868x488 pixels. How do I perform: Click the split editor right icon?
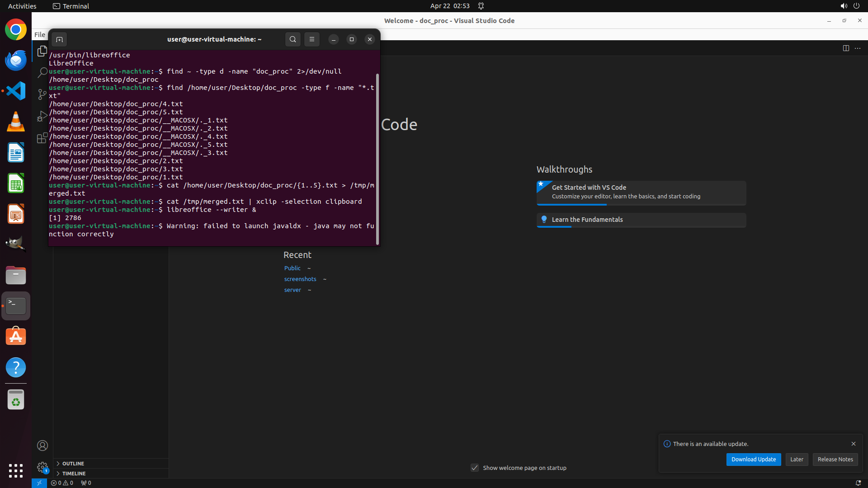pyautogui.click(x=846, y=48)
